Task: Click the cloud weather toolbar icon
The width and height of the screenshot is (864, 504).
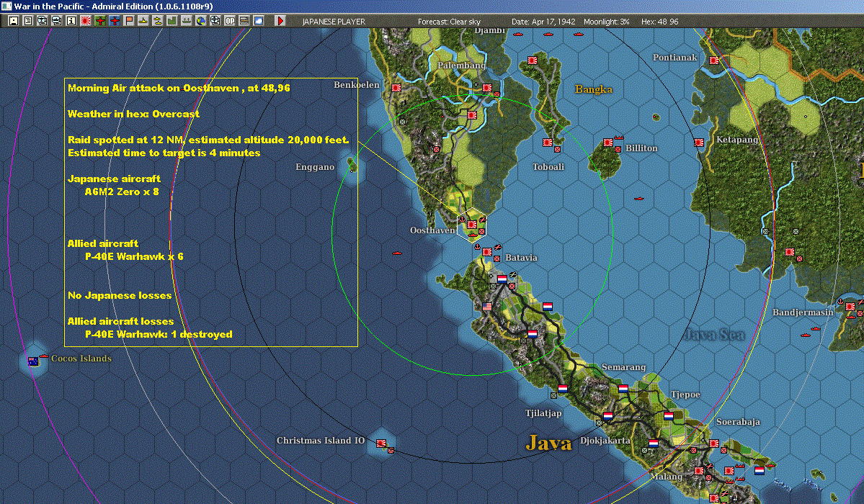Action: tap(259, 21)
